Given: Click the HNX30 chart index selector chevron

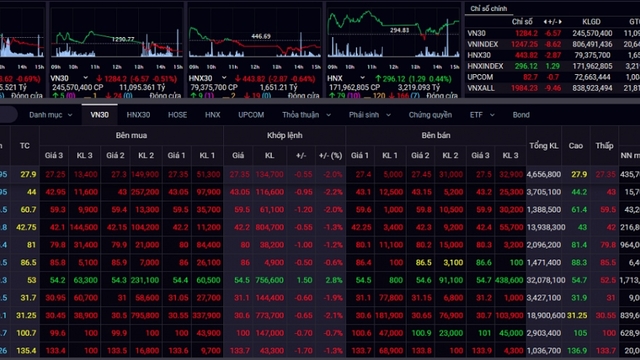Looking at the screenshot, I should coord(224,78).
